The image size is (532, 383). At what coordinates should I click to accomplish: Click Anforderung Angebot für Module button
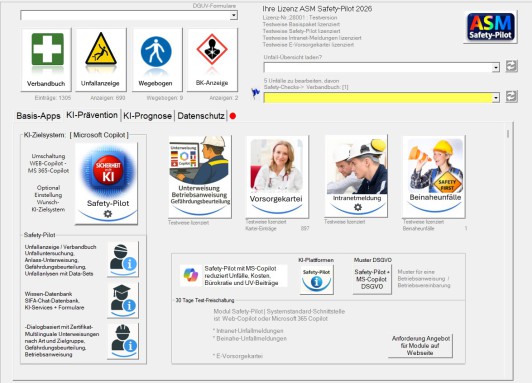pyautogui.click(x=420, y=345)
